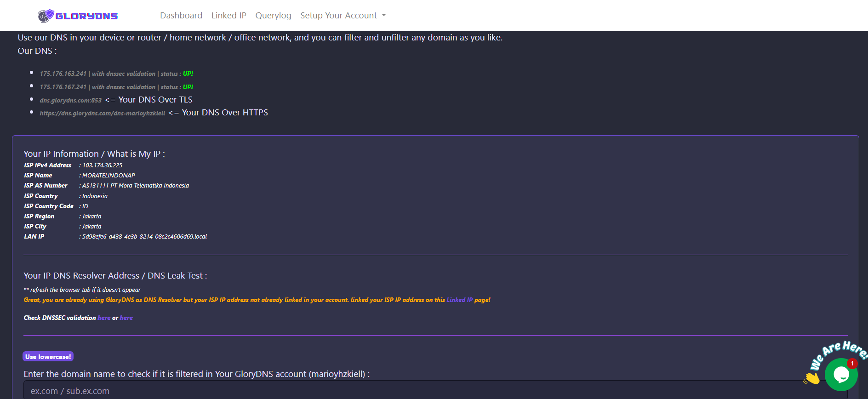This screenshot has width=868, height=399.
Task: Select DNS address 175.176.163.241
Action: (63, 74)
